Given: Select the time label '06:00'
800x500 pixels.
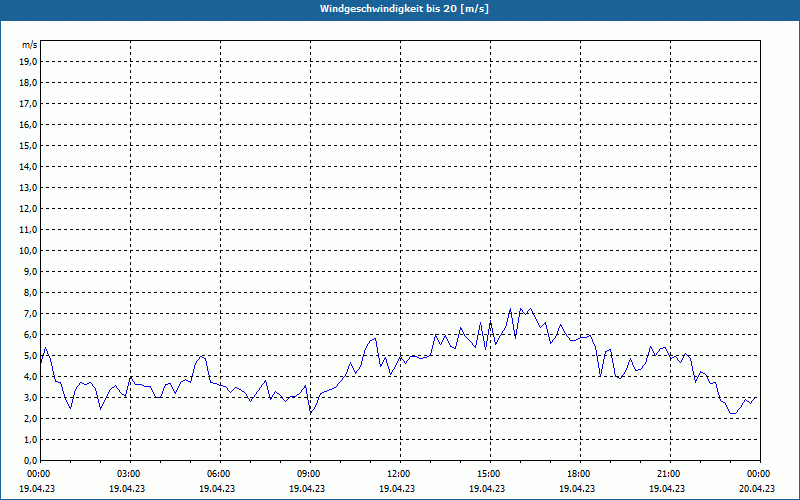Looking at the screenshot, I should (220, 474).
